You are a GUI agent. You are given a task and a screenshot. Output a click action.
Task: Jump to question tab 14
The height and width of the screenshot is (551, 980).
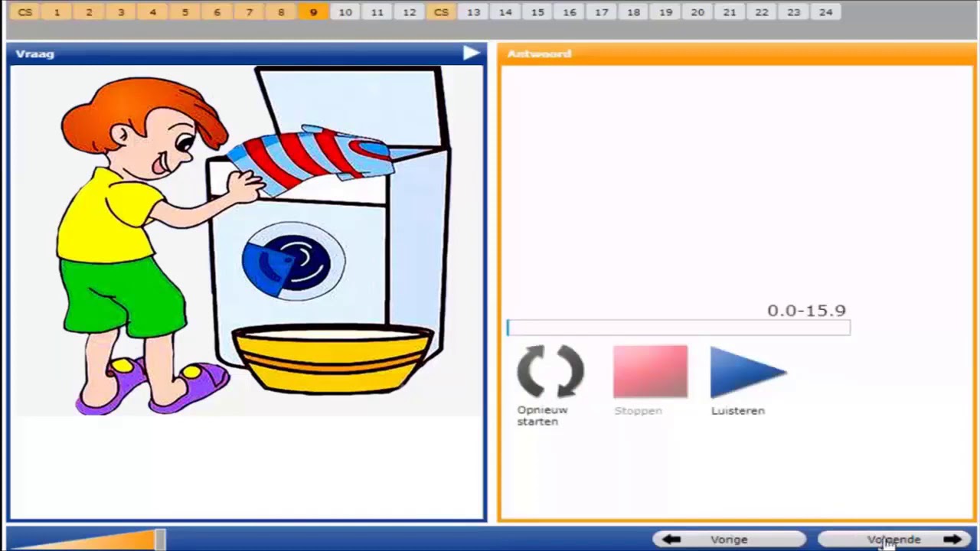pos(505,12)
